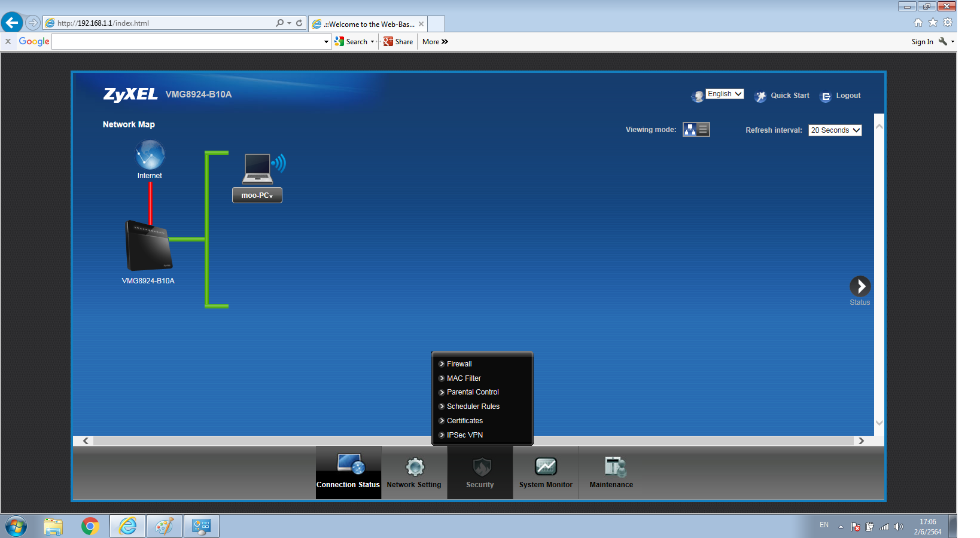The height and width of the screenshot is (538, 980).
Task: Open Maintenance tools icon
Action: click(615, 466)
